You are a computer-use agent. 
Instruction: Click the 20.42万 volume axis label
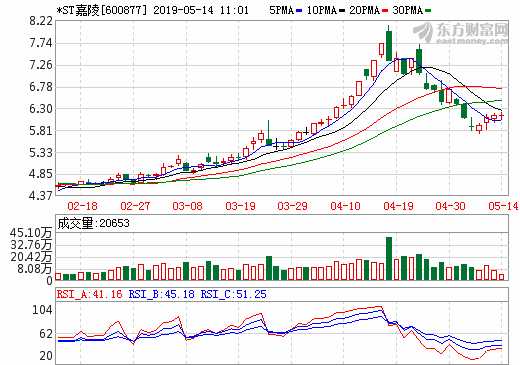31,257
